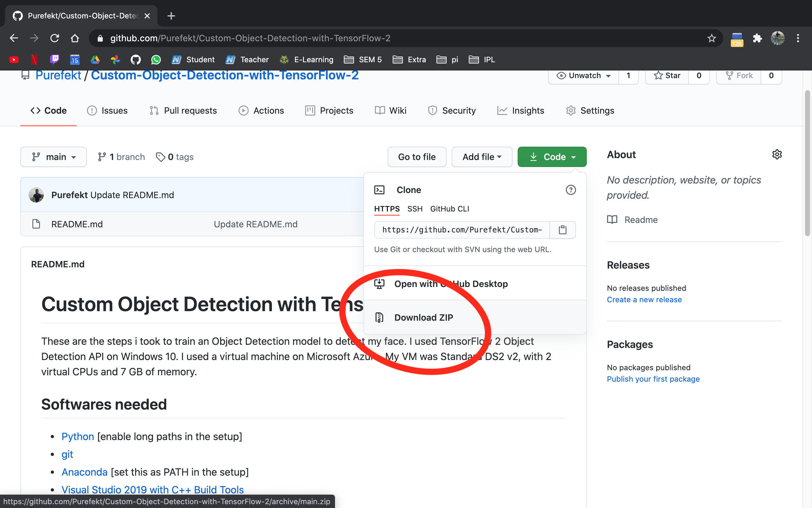Switch to the Pull requests tab

(x=183, y=110)
